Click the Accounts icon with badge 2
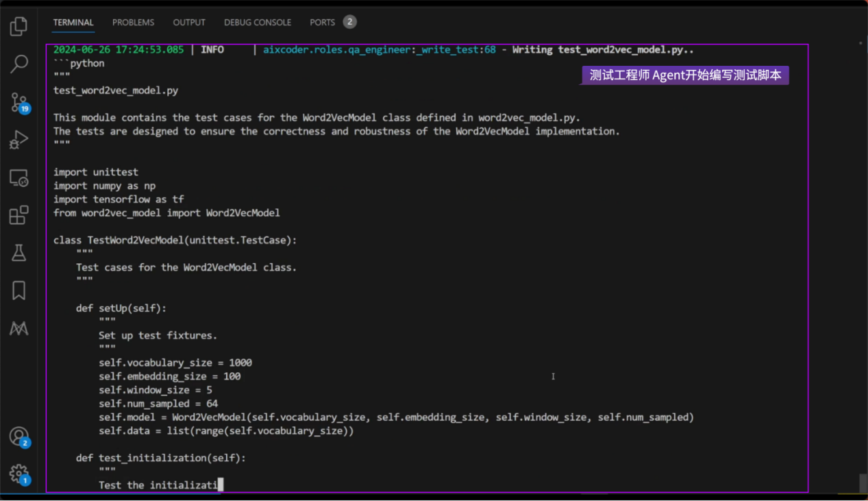The width and height of the screenshot is (868, 501). pos(18,437)
